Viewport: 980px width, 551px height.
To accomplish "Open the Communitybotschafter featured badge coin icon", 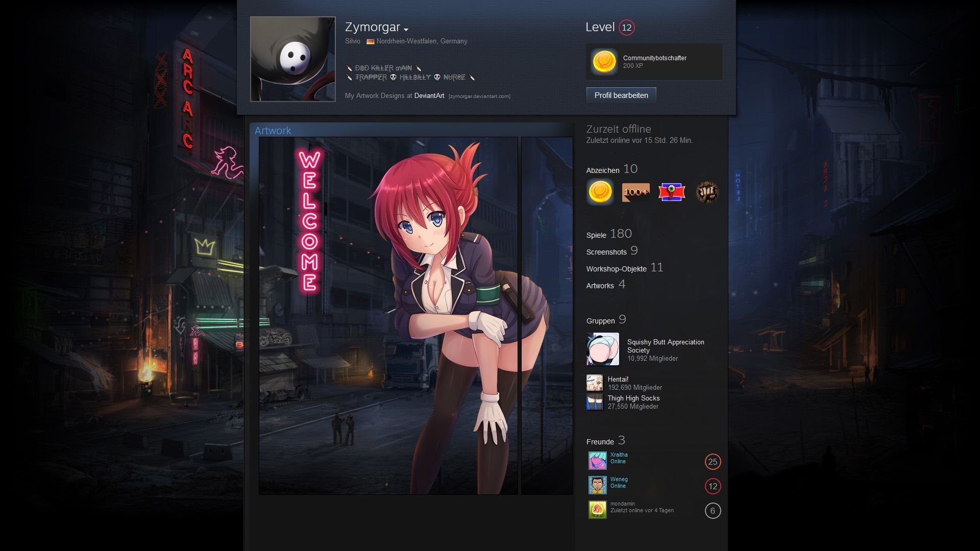I will (x=604, y=62).
